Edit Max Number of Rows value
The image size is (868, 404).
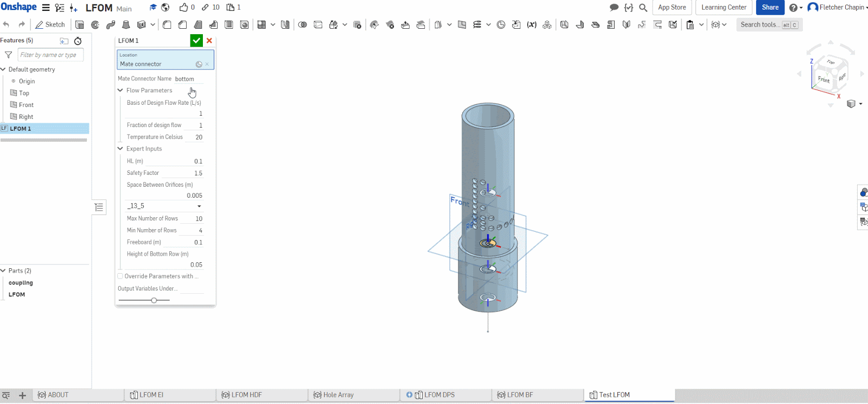pyautogui.click(x=192, y=219)
